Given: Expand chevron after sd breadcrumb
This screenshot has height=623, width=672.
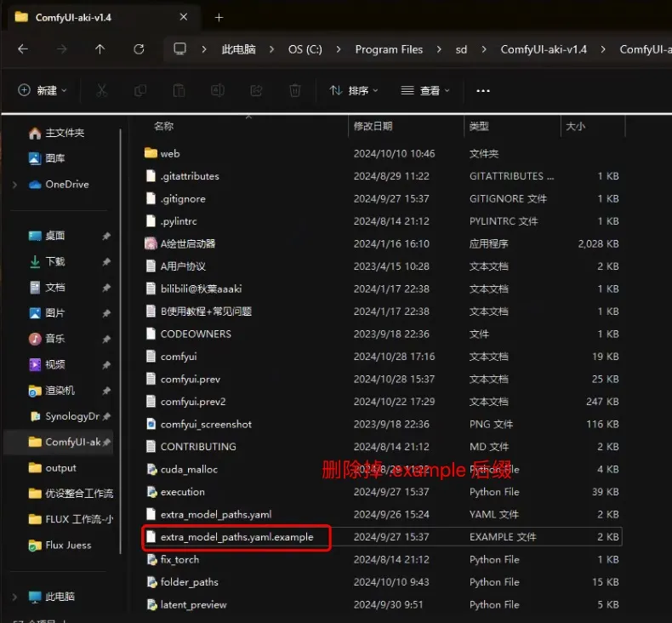Looking at the screenshot, I should click(x=484, y=49).
